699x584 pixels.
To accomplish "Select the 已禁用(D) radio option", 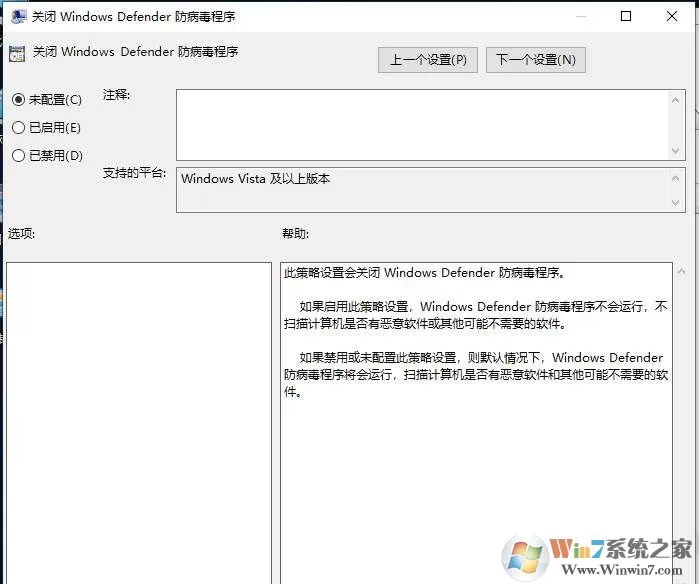I will pyautogui.click(x=47, y=156).
